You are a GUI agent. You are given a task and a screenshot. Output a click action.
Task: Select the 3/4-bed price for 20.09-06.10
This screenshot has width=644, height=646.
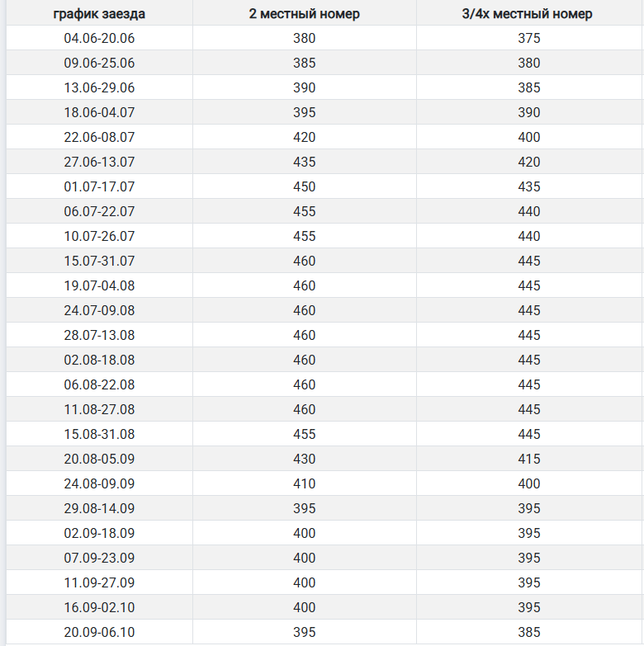pyautogui.click(x=529, y=632)
